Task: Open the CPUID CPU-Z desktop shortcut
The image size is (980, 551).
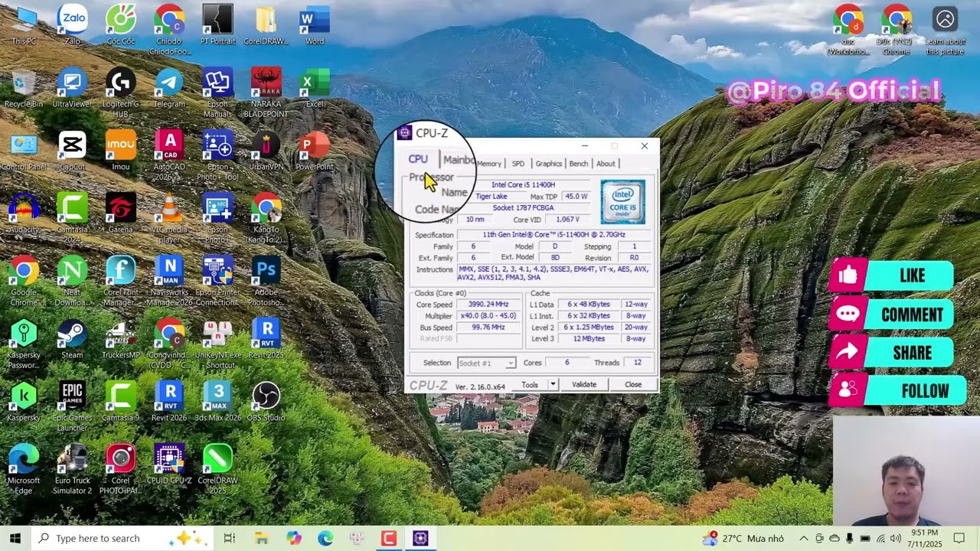Action: (168, 465)
